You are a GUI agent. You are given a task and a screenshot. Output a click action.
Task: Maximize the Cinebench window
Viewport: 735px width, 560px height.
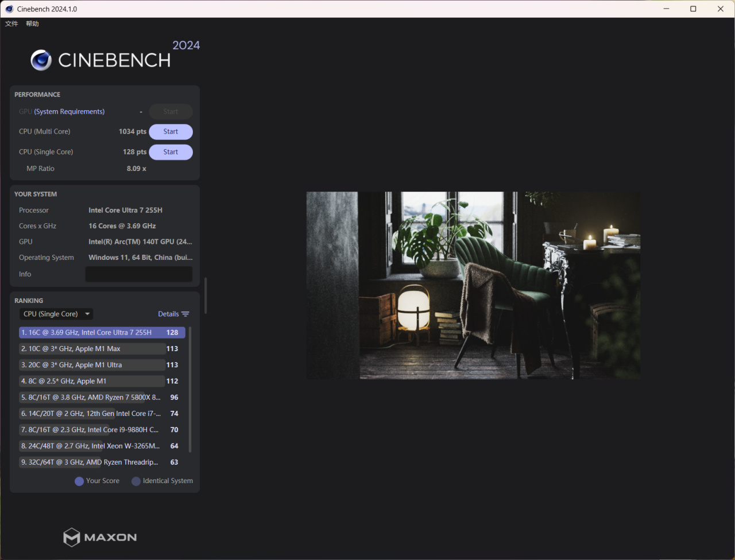coord(693,9)
